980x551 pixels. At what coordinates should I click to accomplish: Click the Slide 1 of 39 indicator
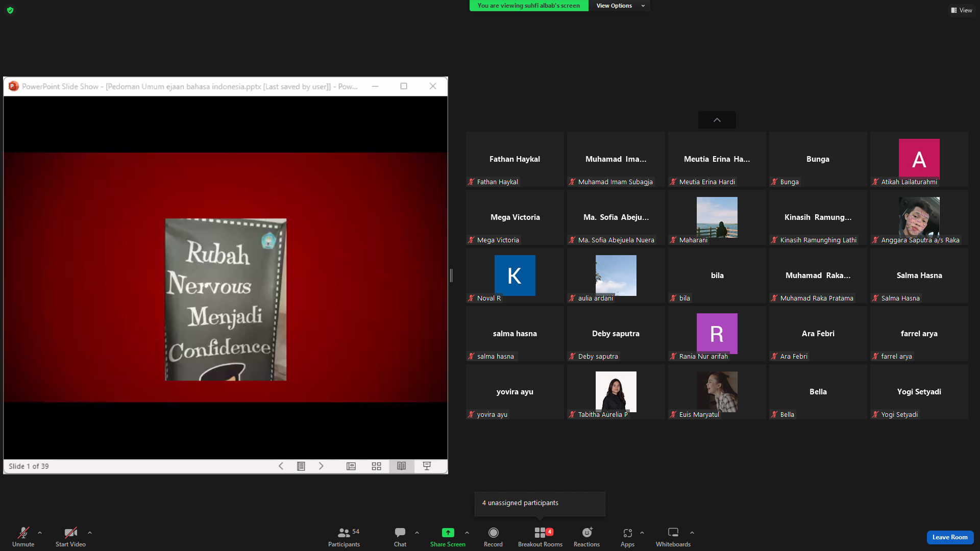[29, 466]
